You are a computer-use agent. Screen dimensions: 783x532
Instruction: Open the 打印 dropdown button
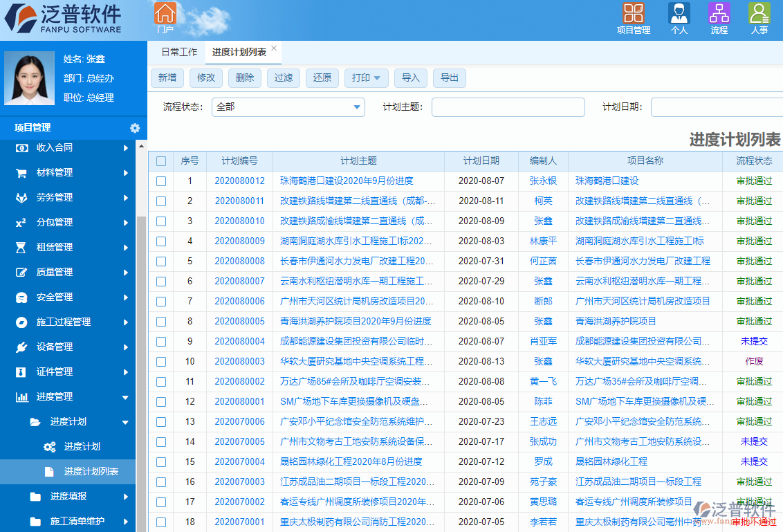(x=367, y=78)
